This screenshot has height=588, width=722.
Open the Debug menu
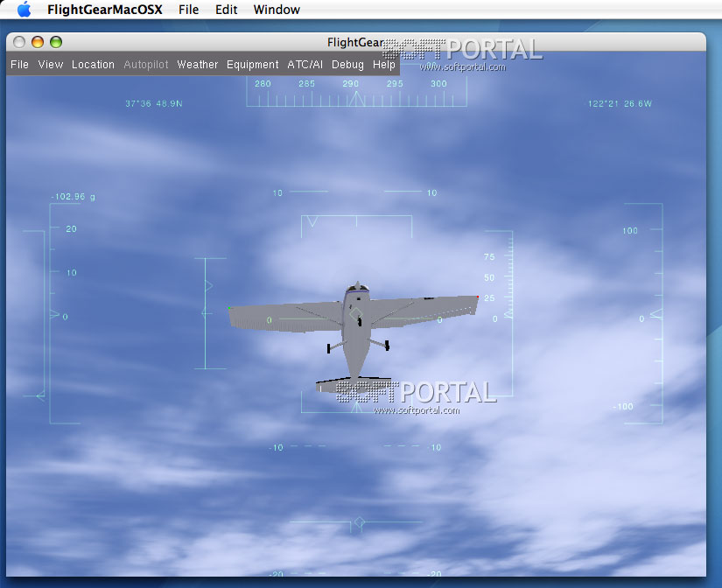(x=347, y=65)
